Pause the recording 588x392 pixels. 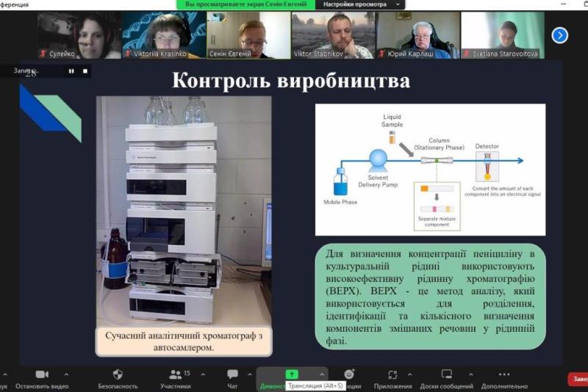(x=71, y=71)
